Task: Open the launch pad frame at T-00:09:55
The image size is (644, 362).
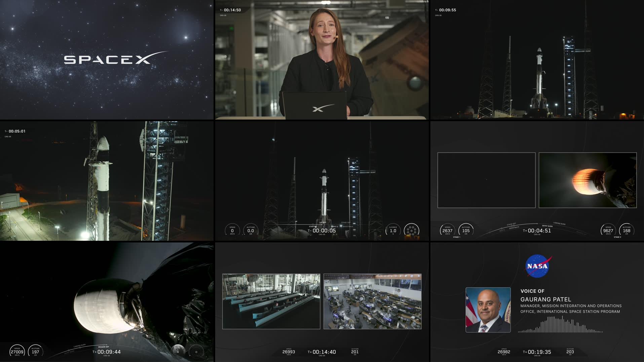Action: 537,60
